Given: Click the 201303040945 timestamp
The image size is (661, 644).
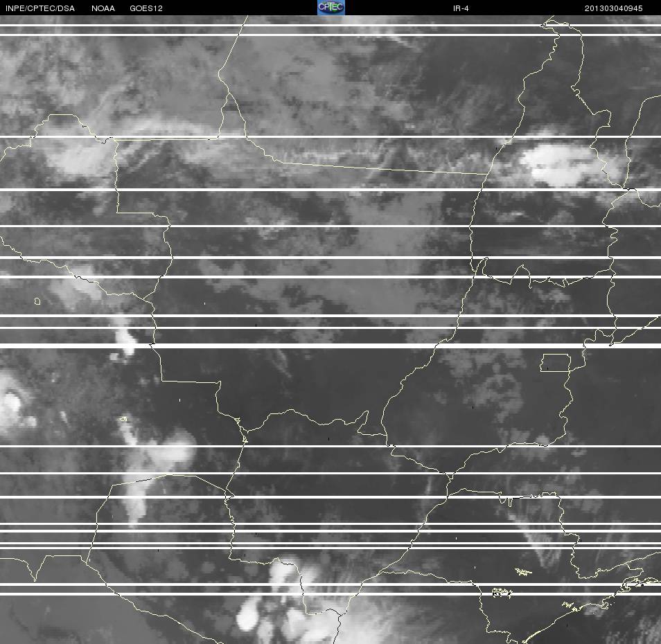Looking at the screenshot, I should point(613,8).
